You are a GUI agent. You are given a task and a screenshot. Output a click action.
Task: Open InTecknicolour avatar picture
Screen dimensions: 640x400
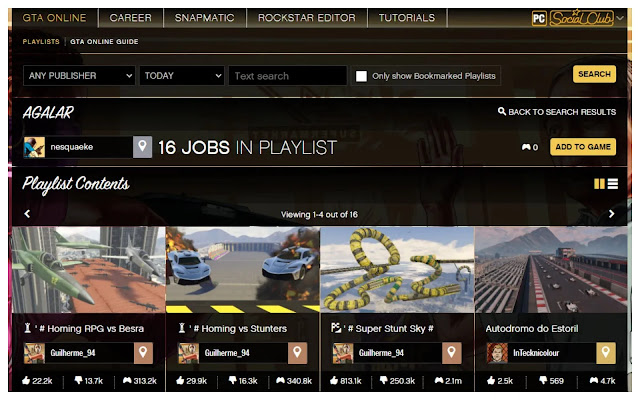point(497,353)
